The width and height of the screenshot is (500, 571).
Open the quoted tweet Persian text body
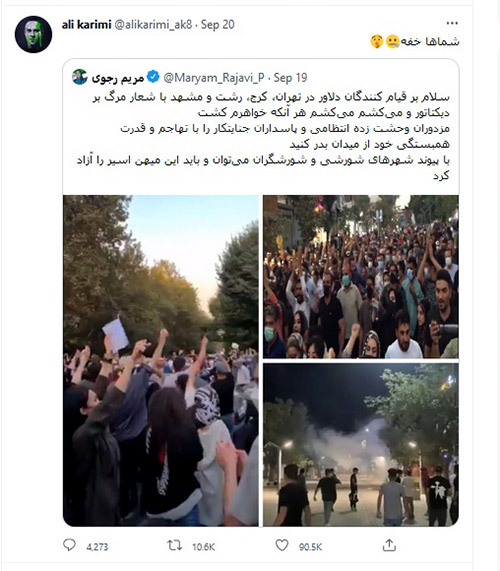coord(263,136)
